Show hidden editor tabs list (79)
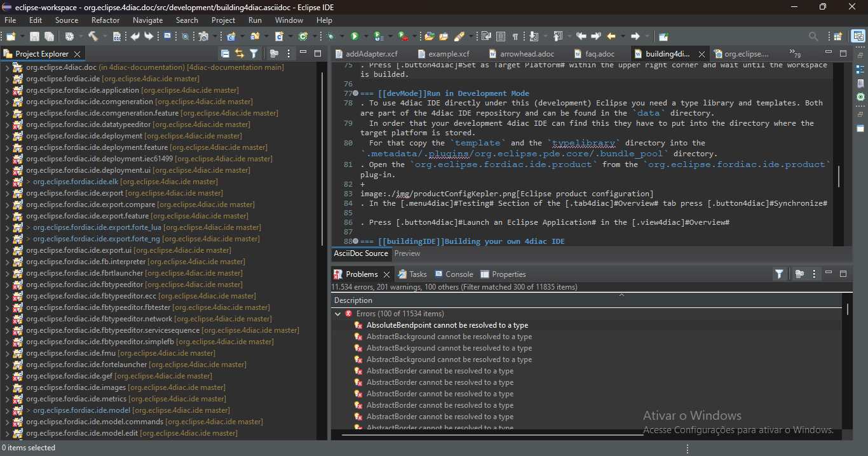Image resolution: width=868 pixels, height=456 pixels. 795,54
